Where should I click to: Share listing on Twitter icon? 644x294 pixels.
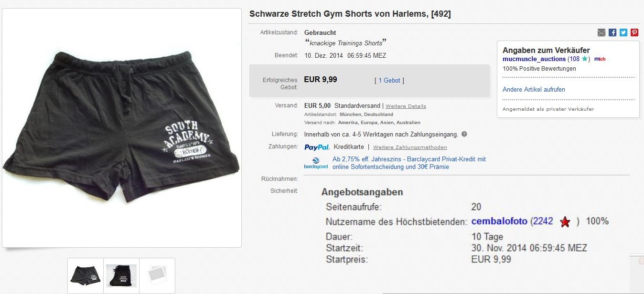[623, 32]
